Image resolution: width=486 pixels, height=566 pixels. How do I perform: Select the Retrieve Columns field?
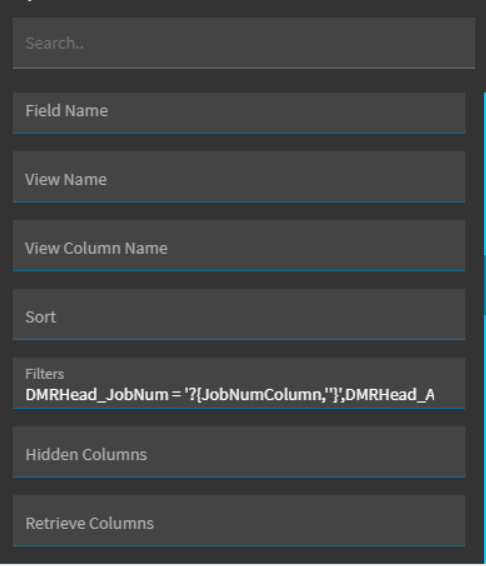pos(239,521)
